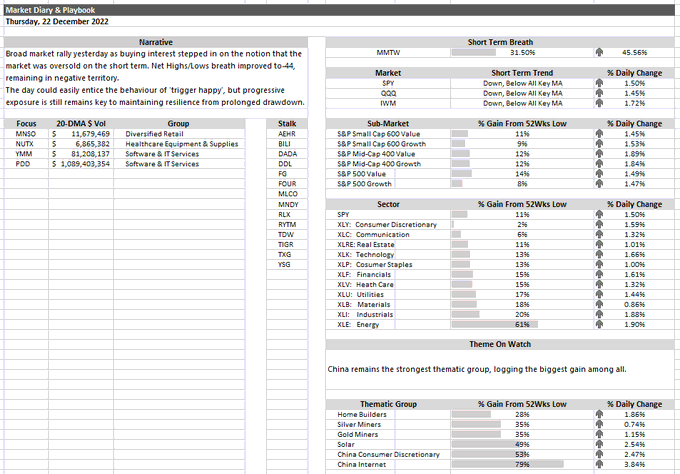Click the up arrow for Solar thematic group

[599, 444]
